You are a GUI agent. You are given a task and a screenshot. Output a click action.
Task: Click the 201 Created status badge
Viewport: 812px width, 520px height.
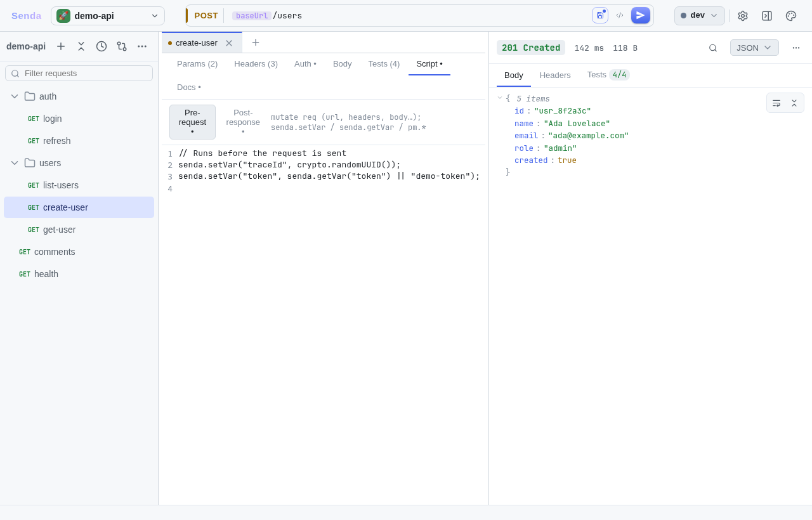click(531, 48)
